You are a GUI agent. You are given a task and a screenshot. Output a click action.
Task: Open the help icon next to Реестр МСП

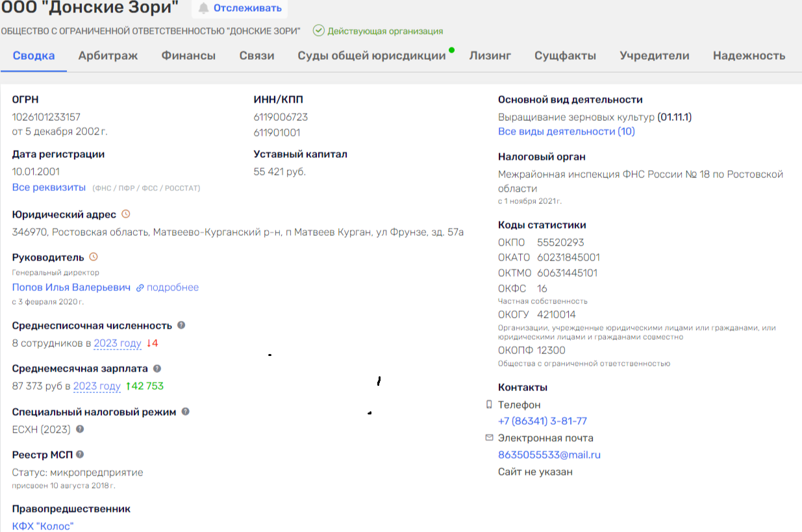pos(80,454)
